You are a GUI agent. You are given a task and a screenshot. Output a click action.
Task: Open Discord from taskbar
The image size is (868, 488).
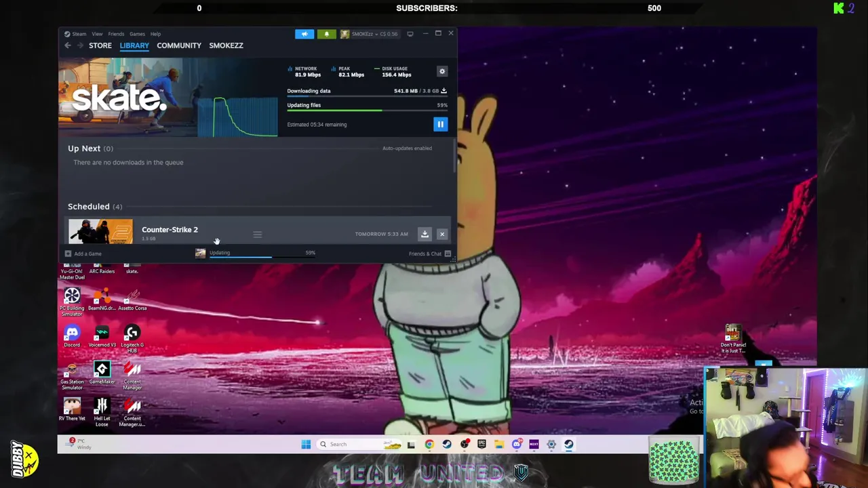tap(517, 445)
